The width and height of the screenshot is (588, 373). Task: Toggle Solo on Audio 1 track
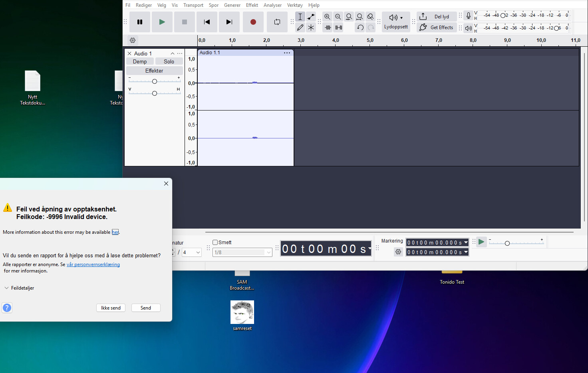(169, 61)
